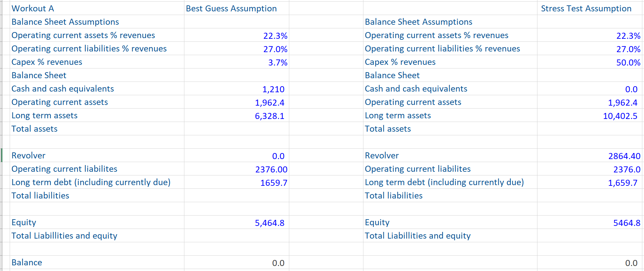
Task: Click the Best Guess operating current assets 22.3%
Action: pyautogui.click(x=275, y=36)
